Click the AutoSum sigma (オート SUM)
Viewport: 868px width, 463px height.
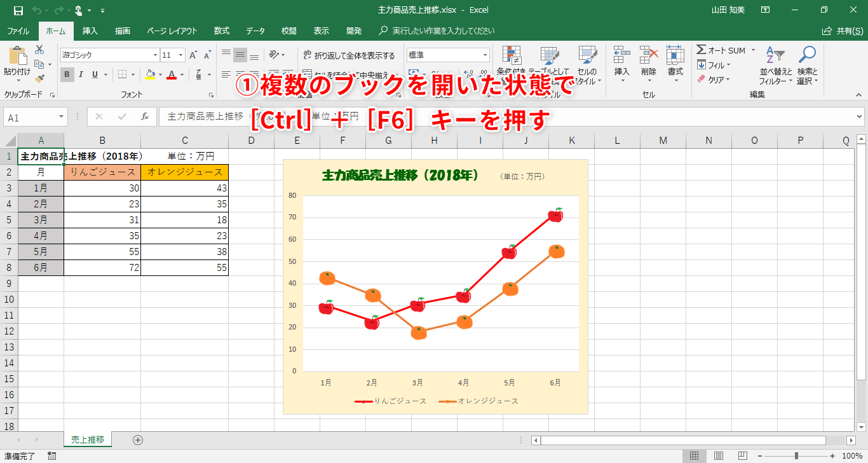[x=721, y=50]
